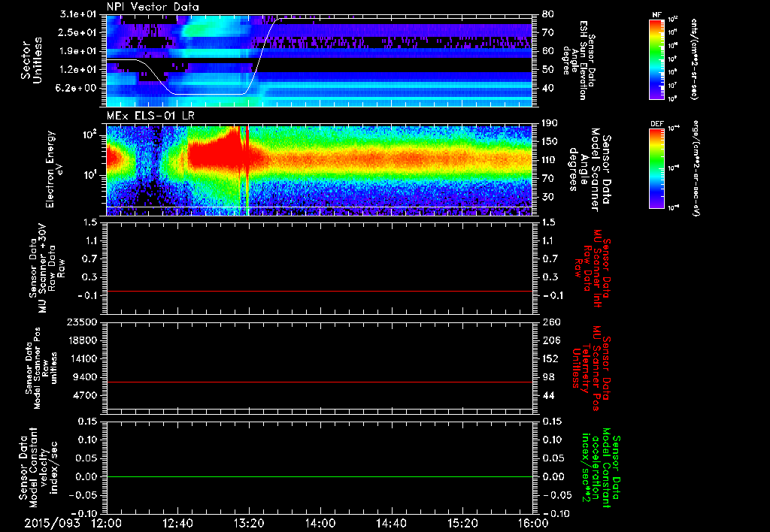Click the 98 telemetry position tick label
This screenshot has height=532, width=770.
pyautogui.click(x=548, y=377)
